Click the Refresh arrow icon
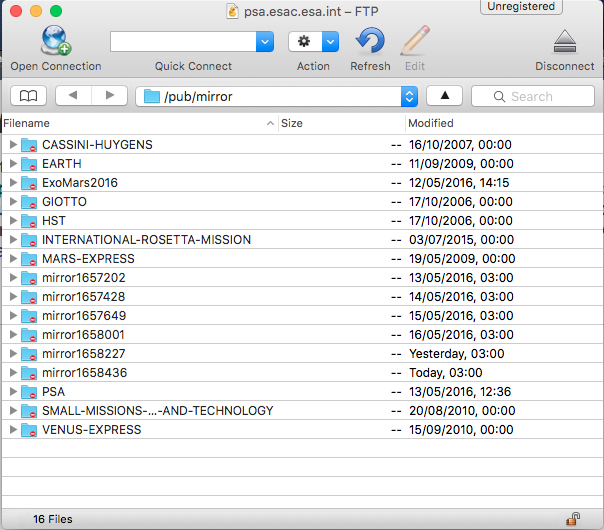Viewport: 604px width, 530px height. click(370, 41)
